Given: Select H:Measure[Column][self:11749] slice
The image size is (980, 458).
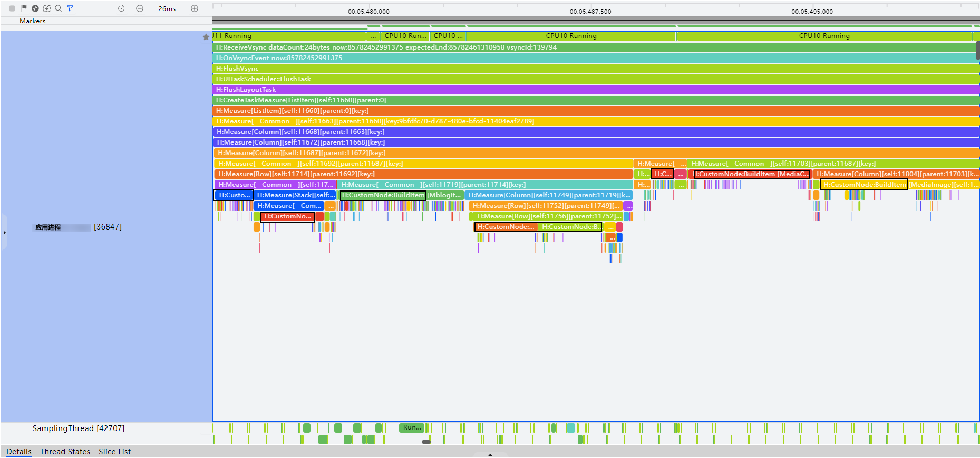Looking at the screenshot, I should pyautogui.click(x=549, y=195).
